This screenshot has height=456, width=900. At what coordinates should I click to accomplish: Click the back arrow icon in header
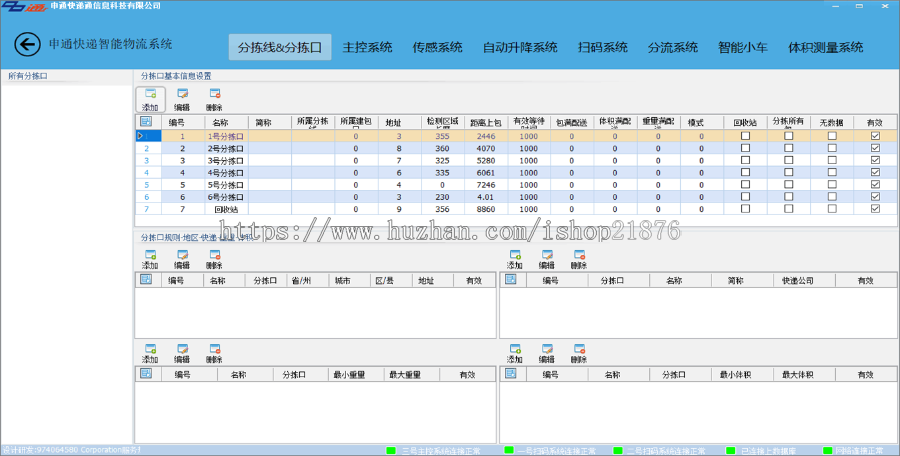27,44
